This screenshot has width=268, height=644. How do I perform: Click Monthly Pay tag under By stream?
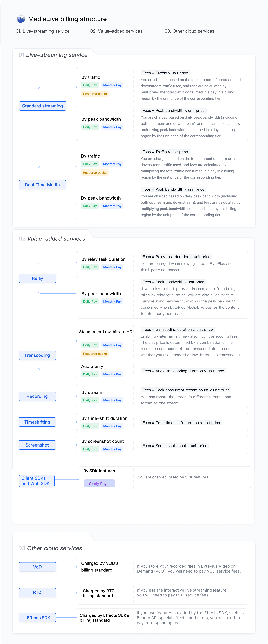[112, 400]
